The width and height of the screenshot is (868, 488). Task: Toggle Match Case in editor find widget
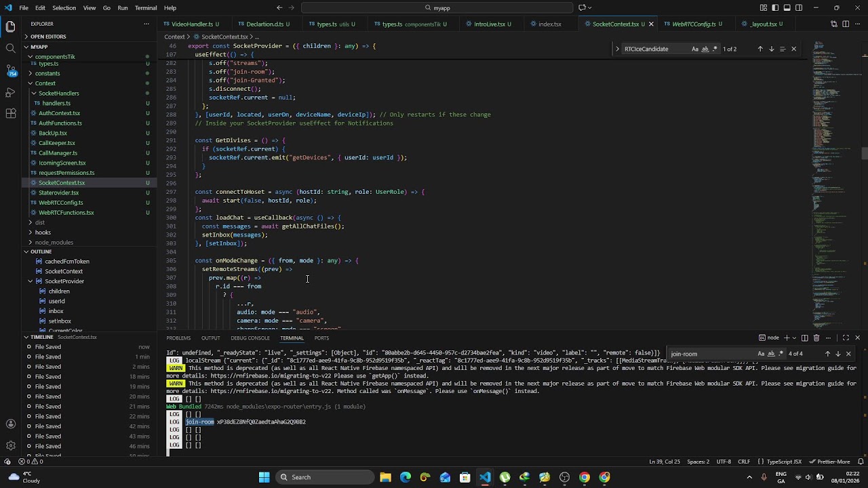(695, 49)
